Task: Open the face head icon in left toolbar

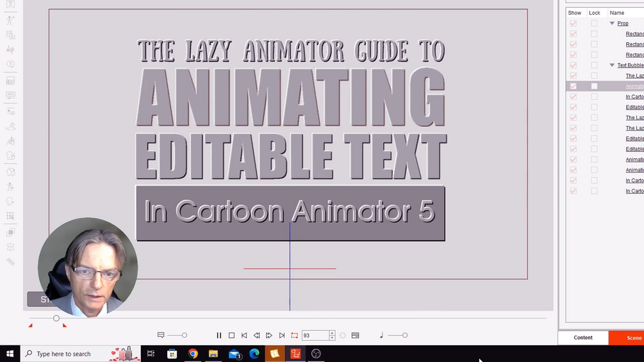Action: pos(10,156)
